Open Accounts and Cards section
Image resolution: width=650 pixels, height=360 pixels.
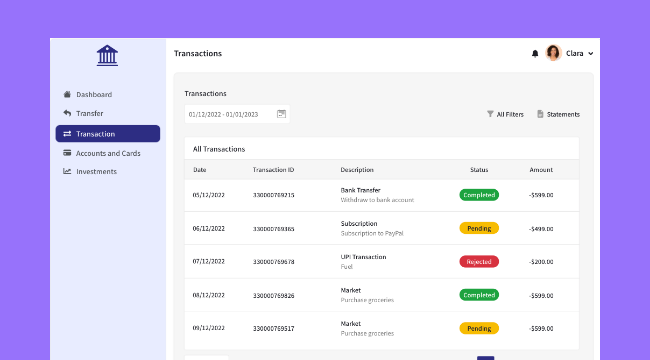coord(108,153)
